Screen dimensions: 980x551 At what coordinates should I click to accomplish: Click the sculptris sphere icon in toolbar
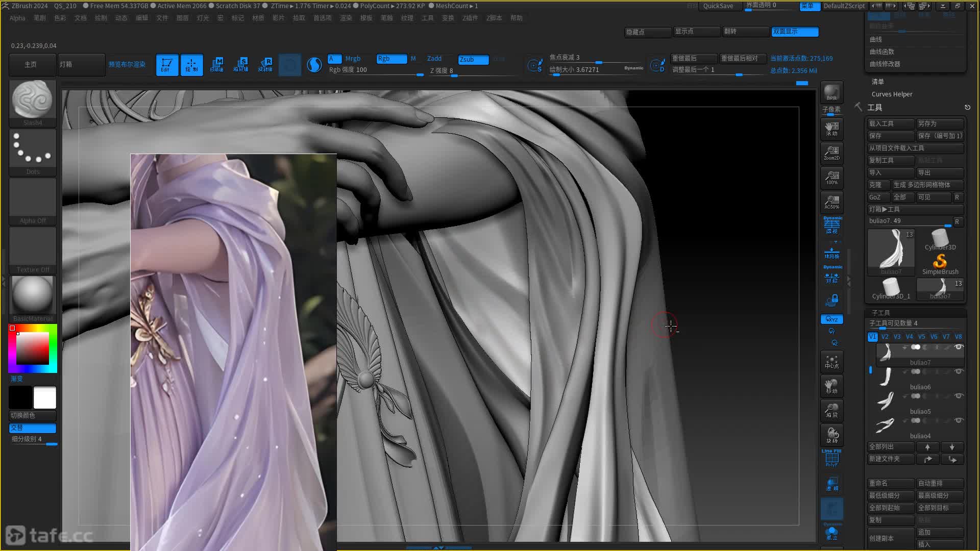[x=314, y=65]
